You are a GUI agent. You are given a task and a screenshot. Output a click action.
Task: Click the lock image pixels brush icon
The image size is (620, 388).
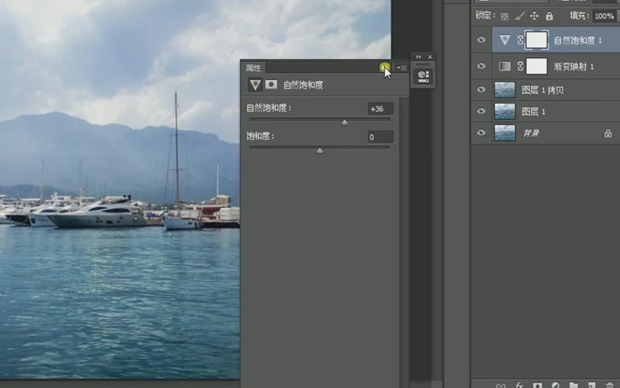click(520, 16)
